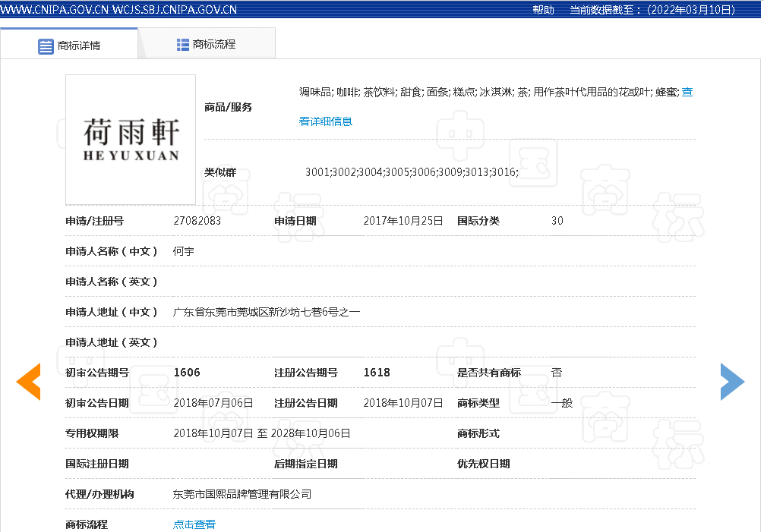Open 查看详细信息 goods details link
The width and height of the screenshot is (764, 532).
click(x=326, y=121)
